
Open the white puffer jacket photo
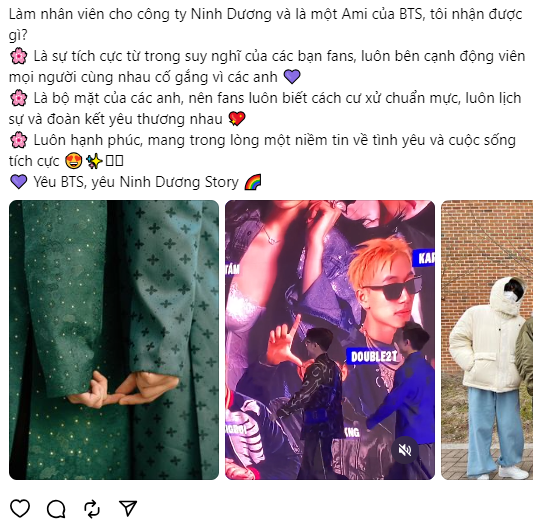tap(487, 340)
